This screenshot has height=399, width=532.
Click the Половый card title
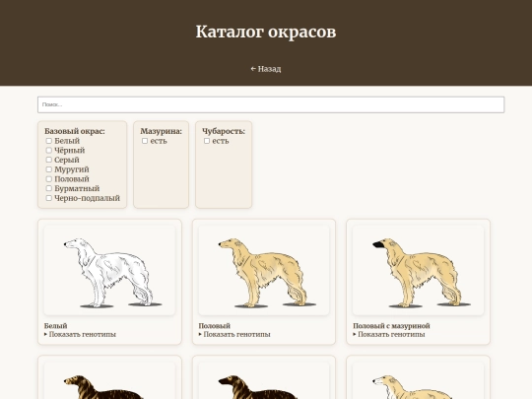[x=215, y=326]
